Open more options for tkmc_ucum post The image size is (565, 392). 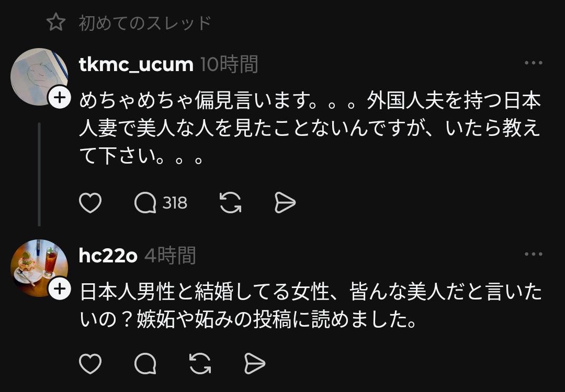[534, 63]
